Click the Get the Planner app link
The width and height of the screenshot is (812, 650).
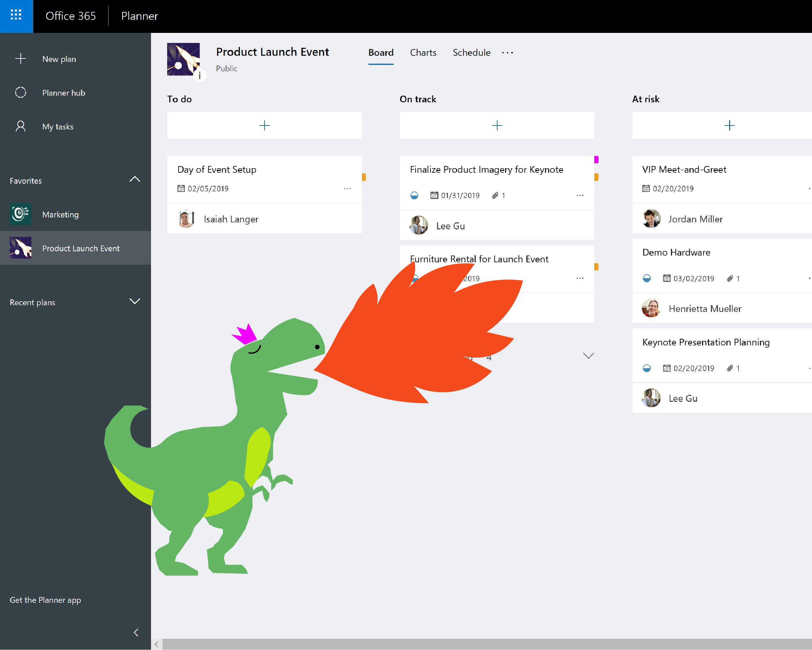point(45,600)
